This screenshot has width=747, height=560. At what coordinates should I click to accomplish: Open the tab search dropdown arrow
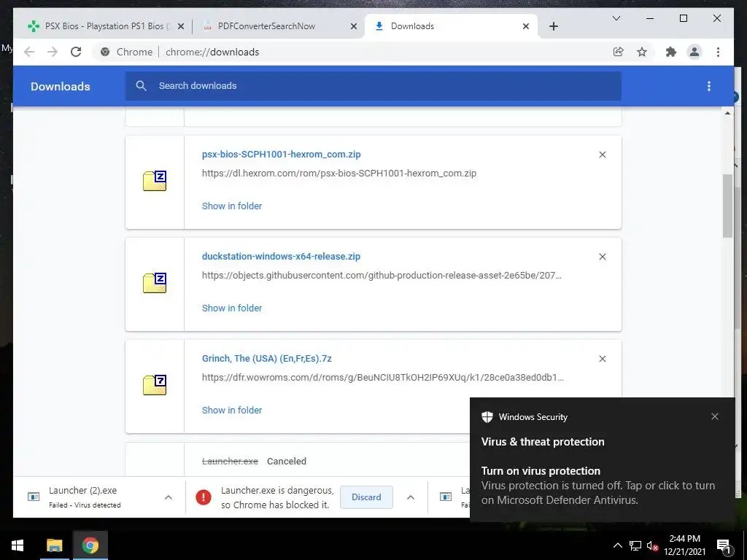[x=616, y=18]
